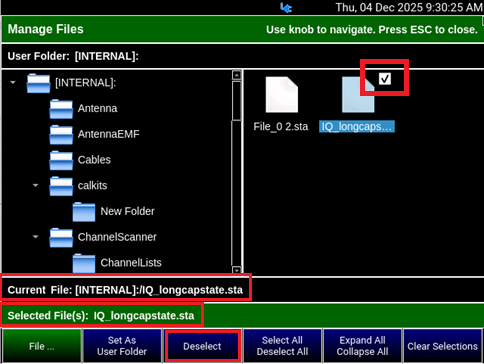Click the File_0 2.sta file icon
Image resolution: width=484 pixels, height=364 pixels.
[282, 95]
